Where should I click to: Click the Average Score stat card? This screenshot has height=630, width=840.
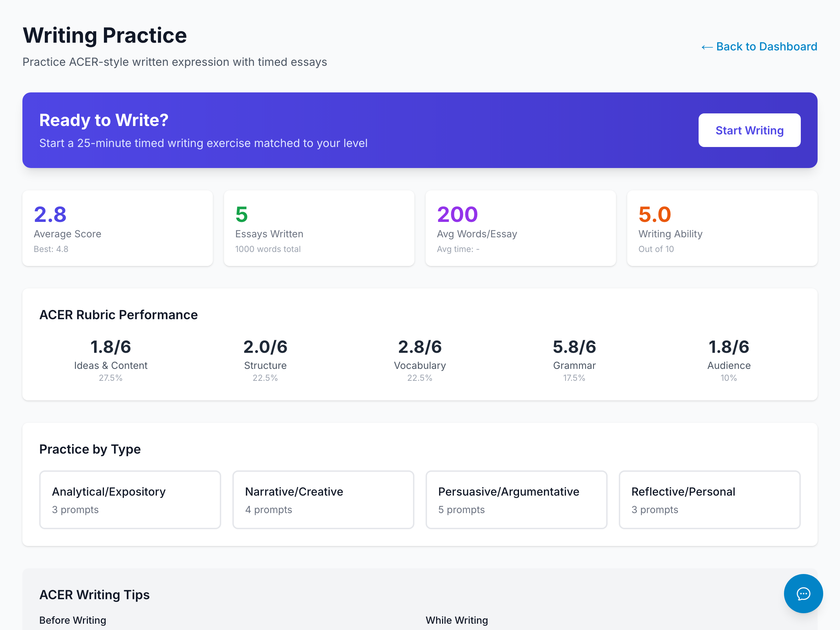[x=117, y=228]
